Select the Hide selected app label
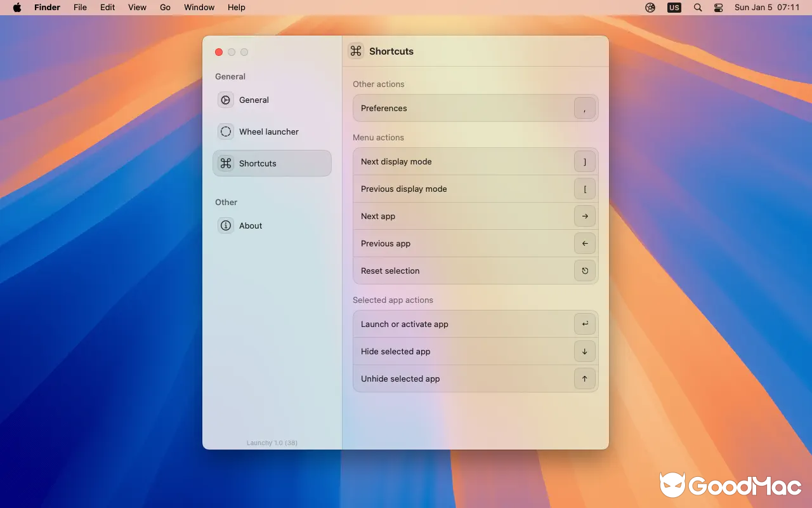The width and height of the screenshot is (812, 508). pyautogui.click(x=396, y=351)
